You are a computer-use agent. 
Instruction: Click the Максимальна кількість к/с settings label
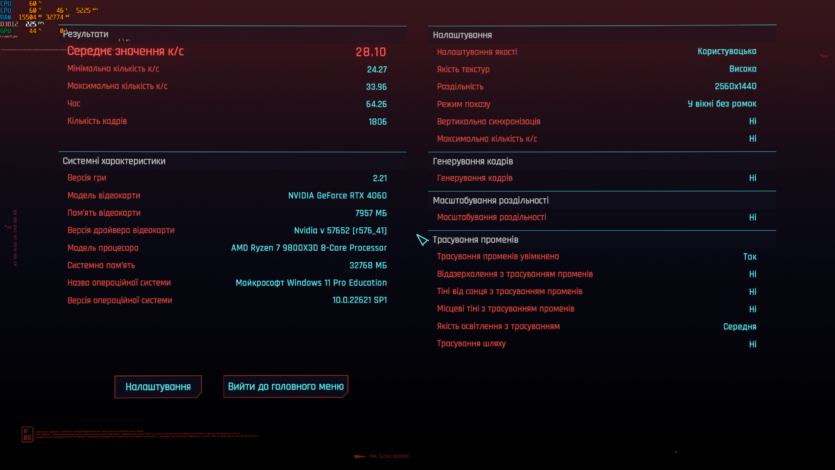click(487, 139)
